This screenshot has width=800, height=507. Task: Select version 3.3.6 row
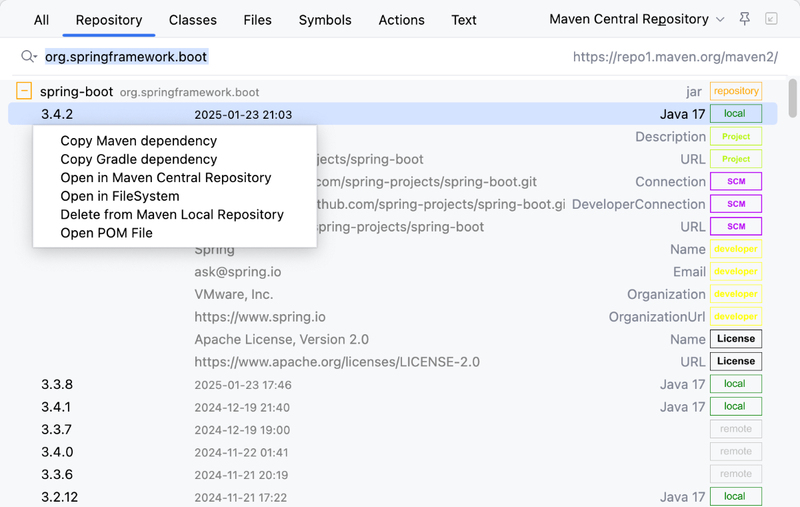[392, 474]
